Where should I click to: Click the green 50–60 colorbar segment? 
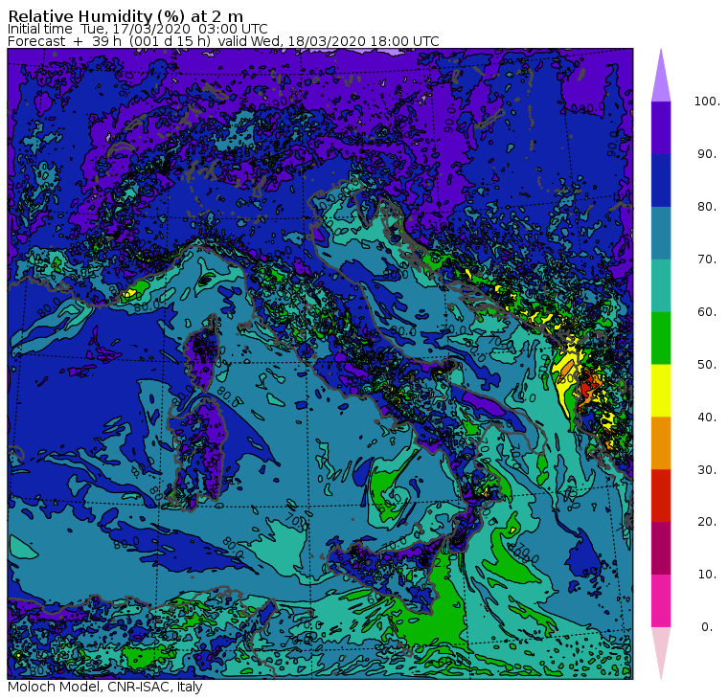(x=661, y=338)
